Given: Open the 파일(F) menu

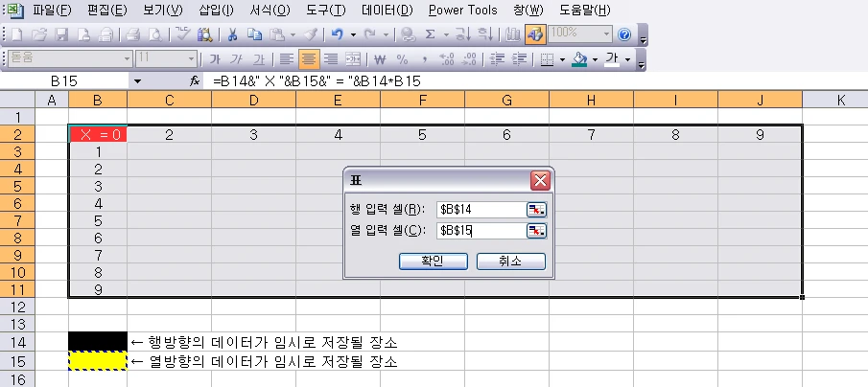Looking at the screenshot, I should pos(52,10).
